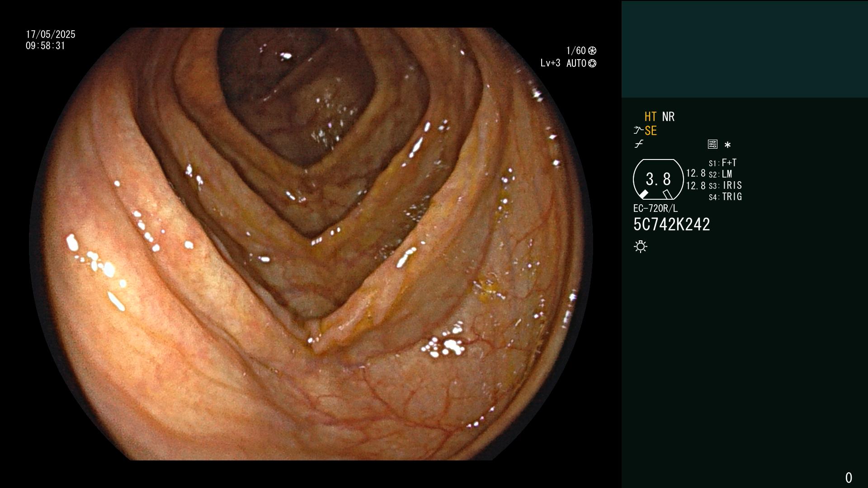The height and width of the screenshot is (488, 868).
Task: Click the lower 12.8 value
Action: point(696,185)
